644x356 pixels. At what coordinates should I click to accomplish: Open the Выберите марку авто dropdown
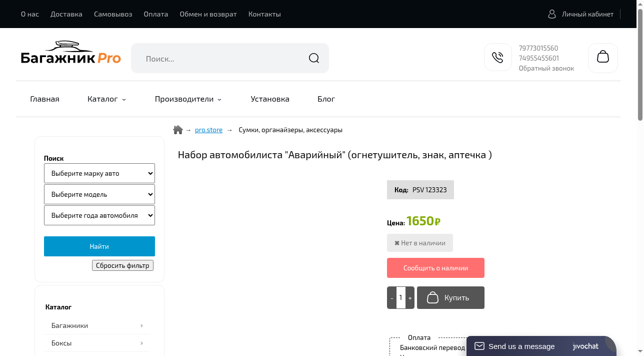tap(99, 173)
